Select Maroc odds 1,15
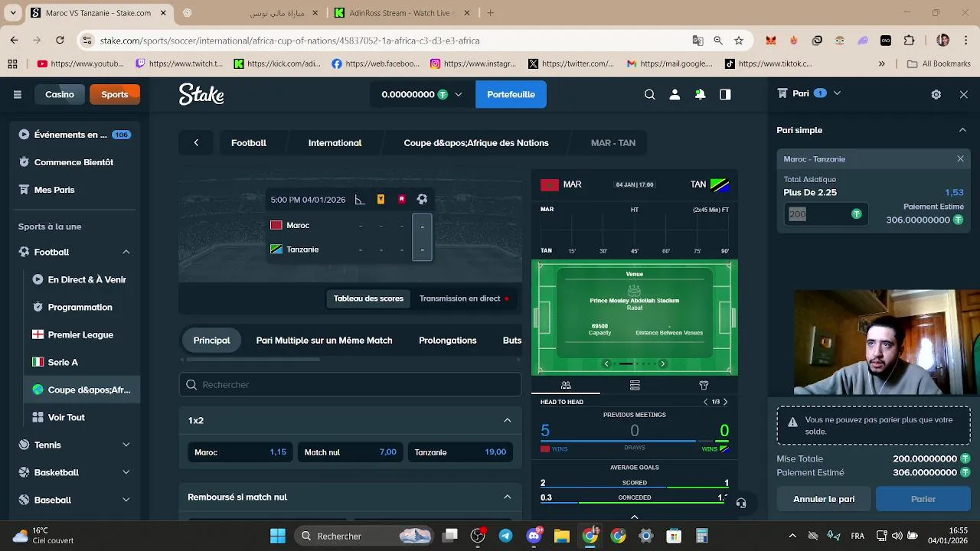Image resolution: width=980 pixels, height=551 pixels. click(x=240, y=452)
